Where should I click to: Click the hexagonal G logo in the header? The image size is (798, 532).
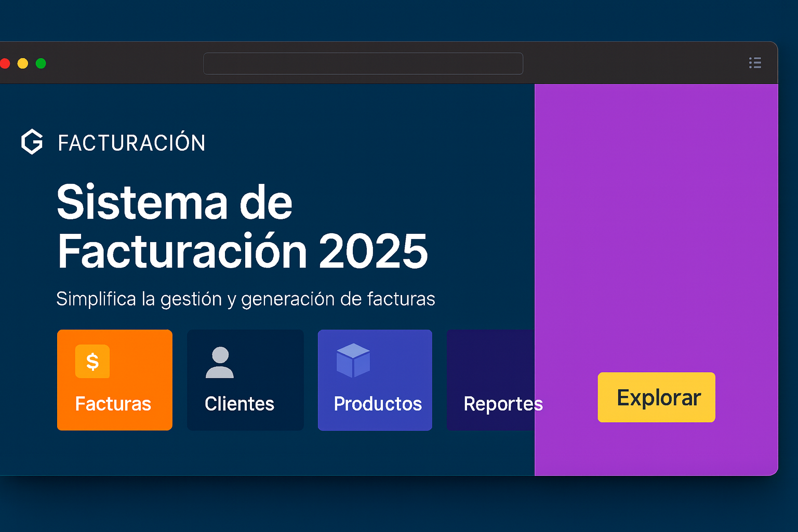(x=32, y=142)
